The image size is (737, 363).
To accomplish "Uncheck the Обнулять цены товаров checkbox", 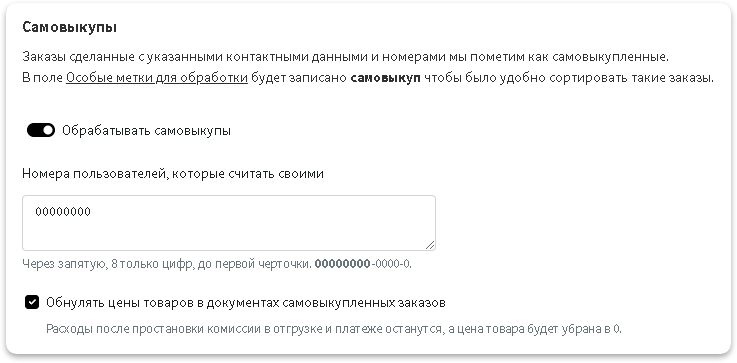I will [x=32, y=302].
